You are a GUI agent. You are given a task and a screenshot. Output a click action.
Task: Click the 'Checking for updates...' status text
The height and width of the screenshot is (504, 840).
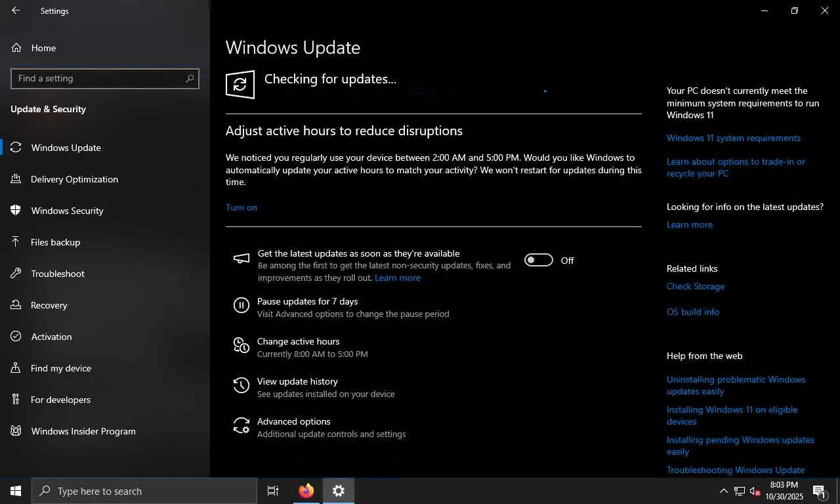pos(330,79)
